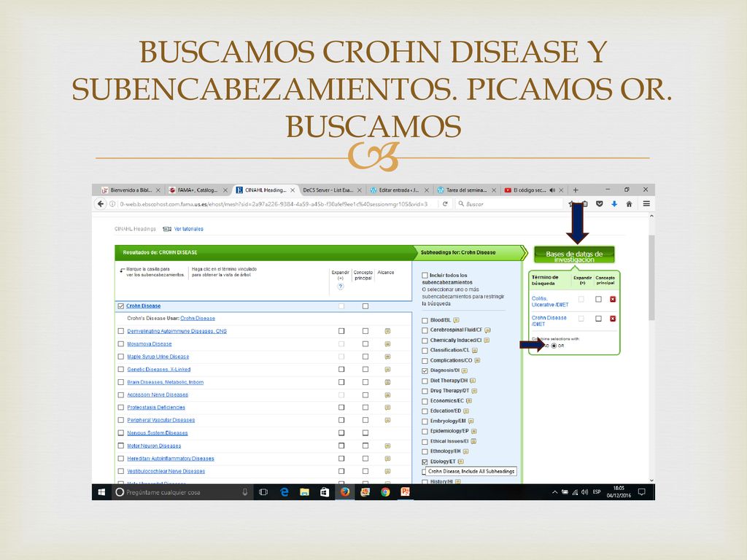The height and width of the screenshot is (560, 747).
Task: Open PowerPoint from the taskbar
Action: click(x=406, y=492)
